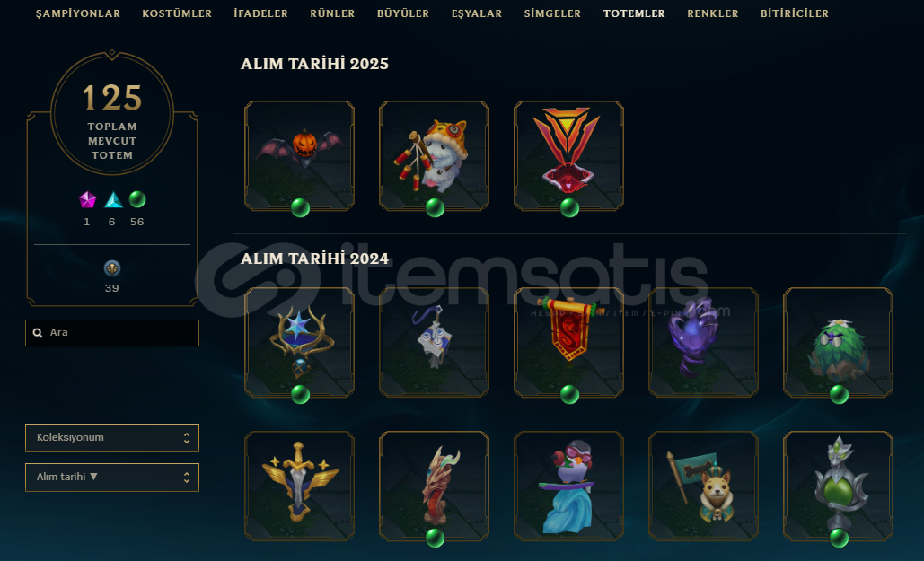924x561 pixels.
Task: Expand the Alım tarihi sort dropdown
Action: pos(112,478)
